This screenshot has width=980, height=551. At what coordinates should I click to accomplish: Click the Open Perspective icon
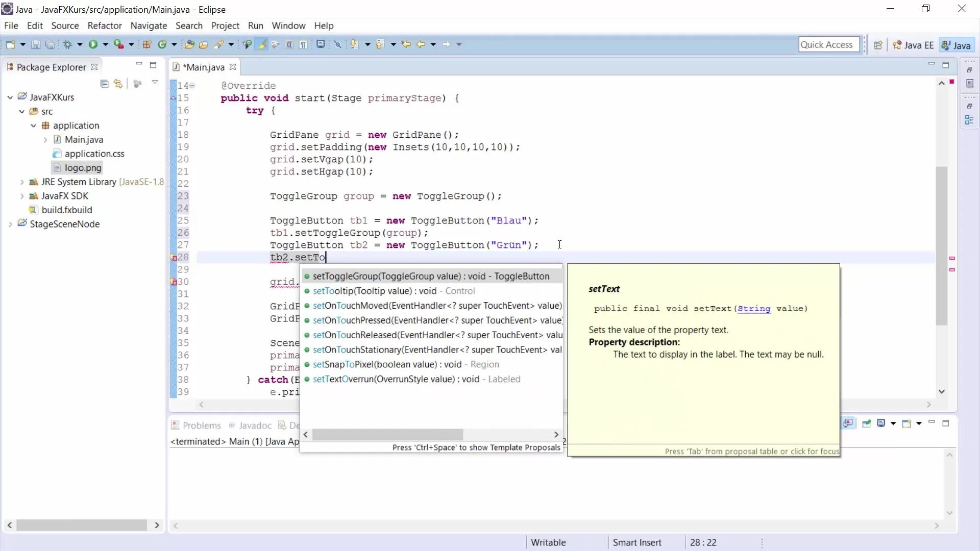pyautogui.click(x=878, y=45)
